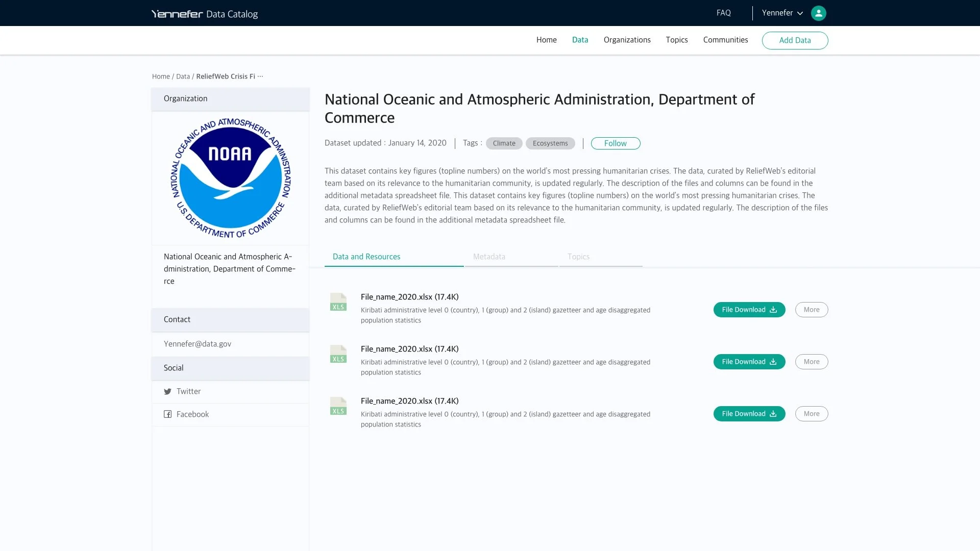Screen dimensions: 980x551
Task: Click the user avatar profile icon
Action: [x=818, y=13]
